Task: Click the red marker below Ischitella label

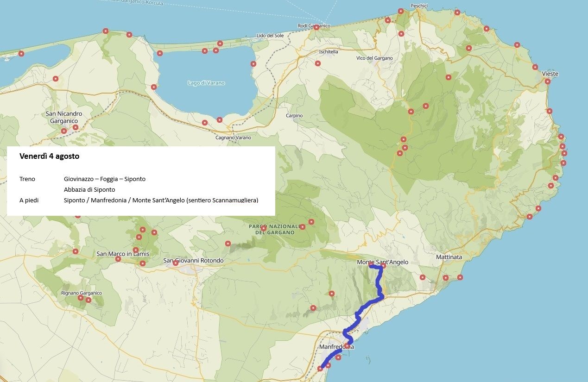Action: pos(318,64)
